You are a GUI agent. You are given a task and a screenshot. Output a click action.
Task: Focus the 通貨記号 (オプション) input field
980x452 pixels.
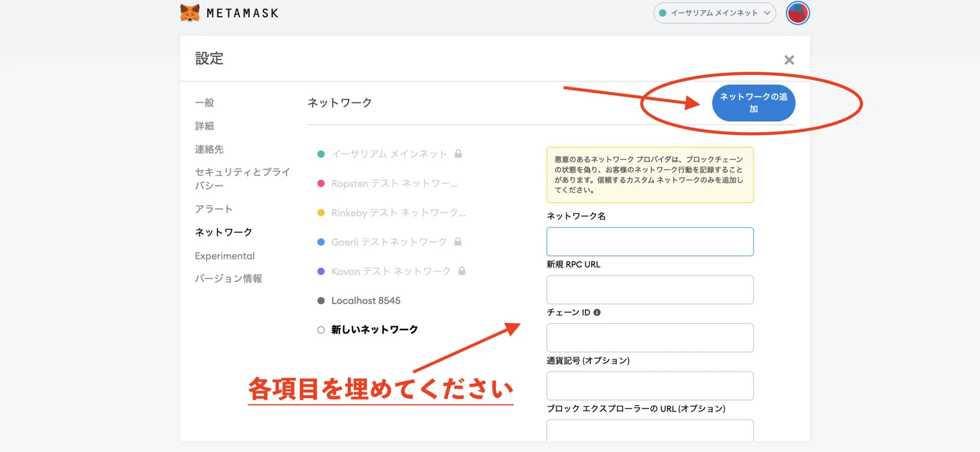(x=650, y=386)
